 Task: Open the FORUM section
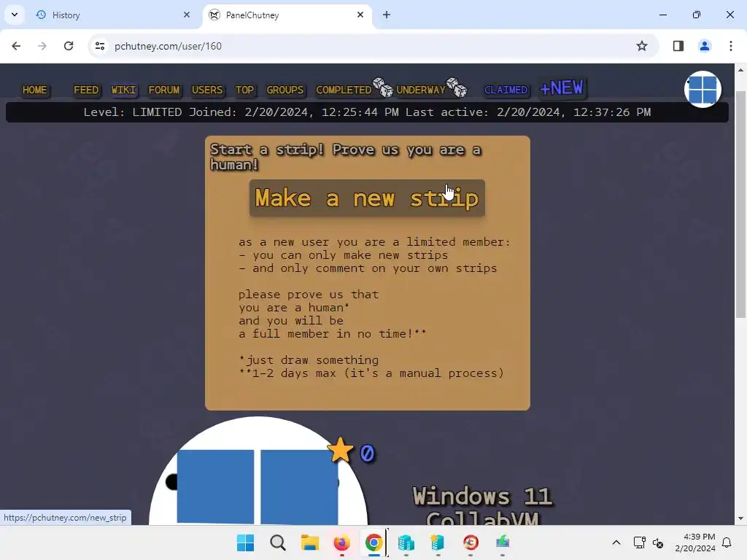coord(164,90)
